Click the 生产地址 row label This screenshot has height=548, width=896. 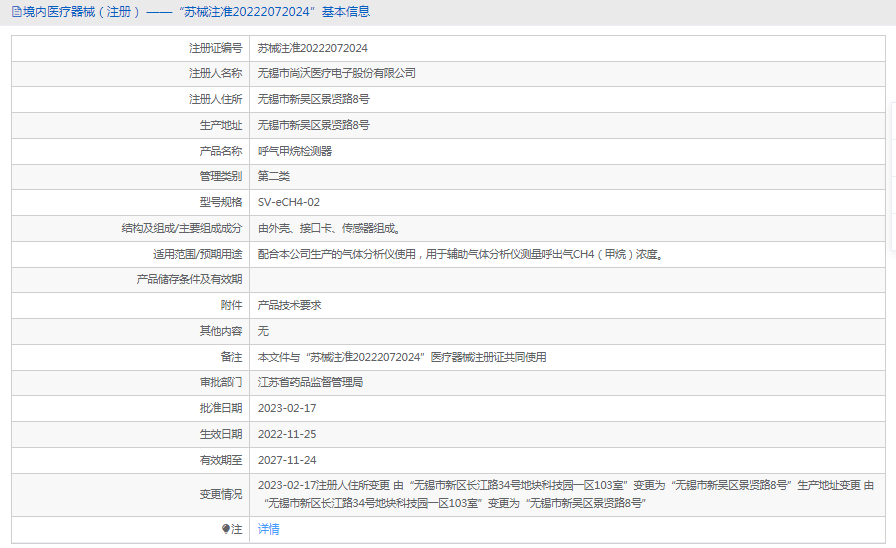point(221,125)
